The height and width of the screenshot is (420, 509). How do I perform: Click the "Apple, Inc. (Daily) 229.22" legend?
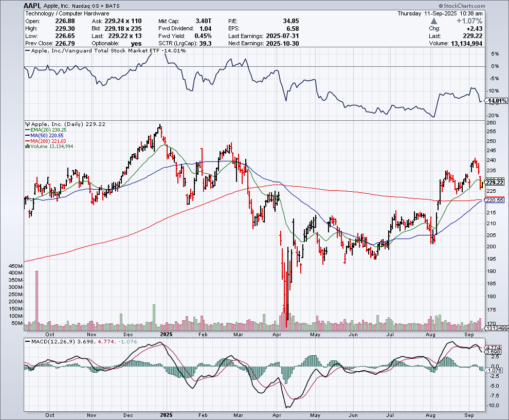pos(65,124)
